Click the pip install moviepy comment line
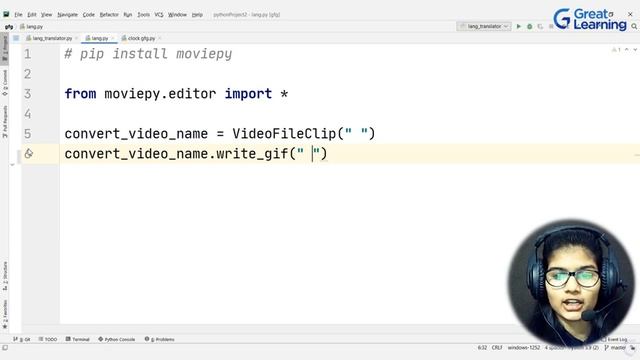This screenshot has width=640, height=360. coord(148,54)
